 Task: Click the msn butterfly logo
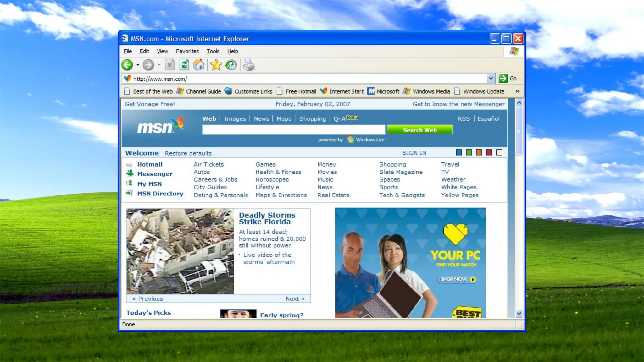coord(160,126)
